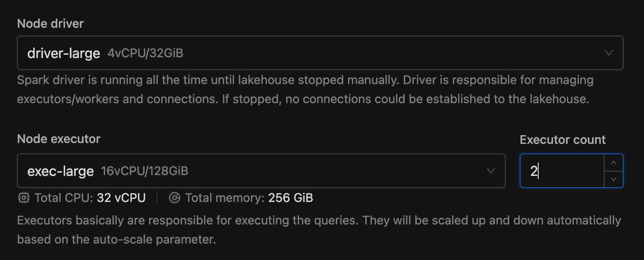The width and height of the screenshot is (644, 260).
Task: Click the Executors auto-scale description text
Action: tap(319, 230)
